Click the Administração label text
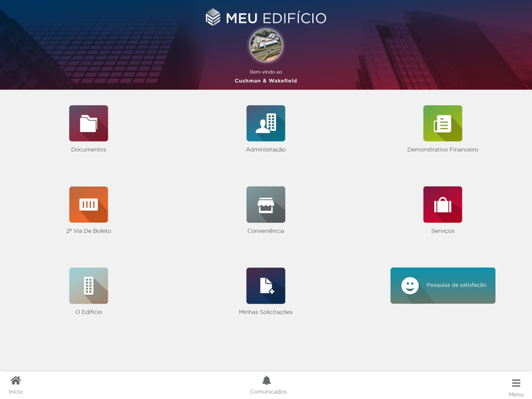The height and width of the screenshot is (399, 532). point(265,149)
